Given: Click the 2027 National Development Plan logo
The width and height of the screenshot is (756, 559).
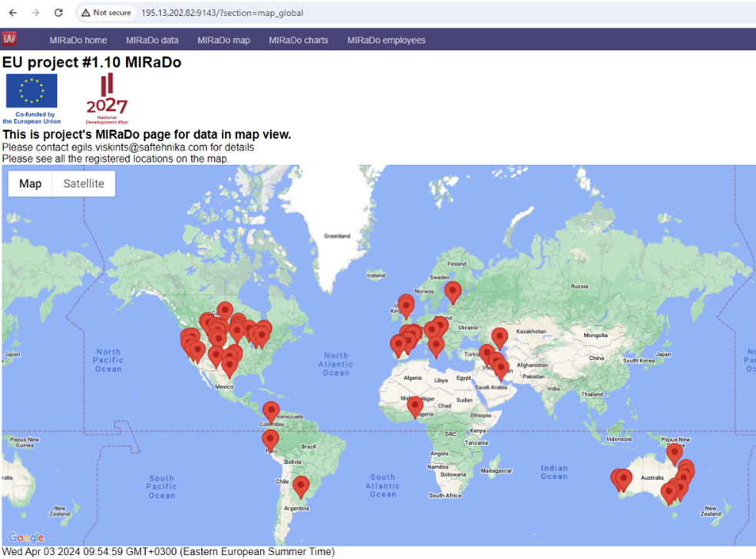Looking at the screenshot, I should [x=107, y=98].
